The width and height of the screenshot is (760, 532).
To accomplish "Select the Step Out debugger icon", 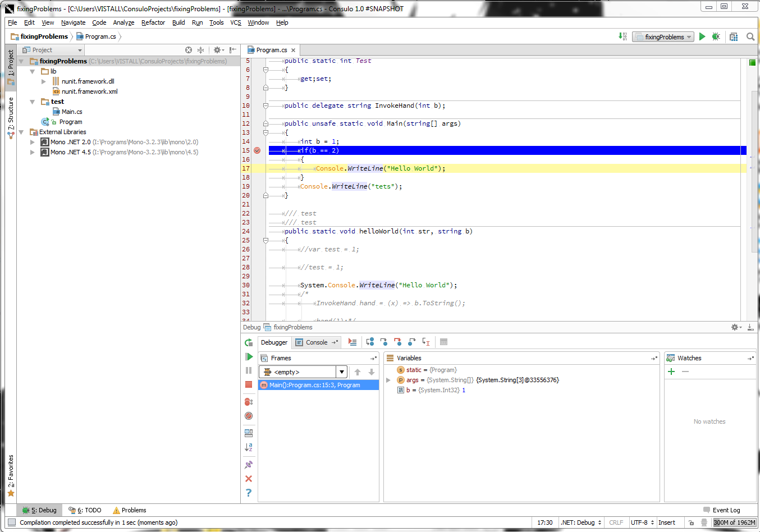I will tap(411, 342).
